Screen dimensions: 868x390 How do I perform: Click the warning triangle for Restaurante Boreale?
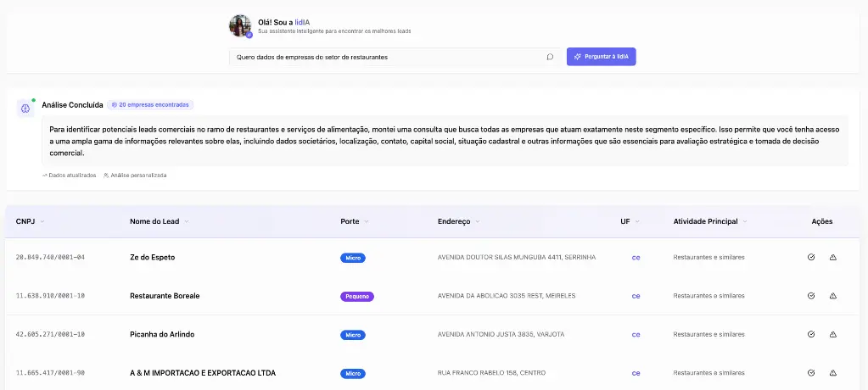pos(832,296)
